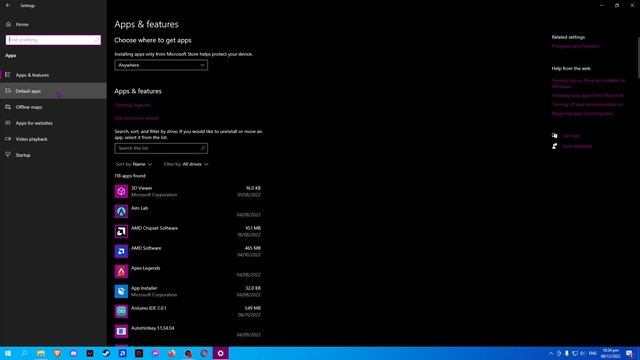Select the AutoHotkey app icon
The height and width of the screenshot is (360, 640).
click(x=121, y=331)
